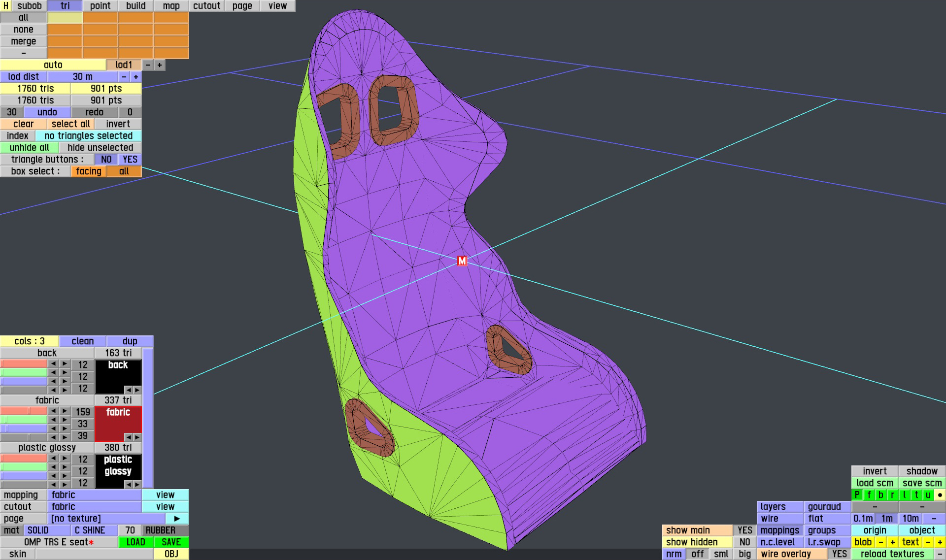The width and height of the screenshot is (946, 560).
Task: Switch to the build tab
Action: 135,6
